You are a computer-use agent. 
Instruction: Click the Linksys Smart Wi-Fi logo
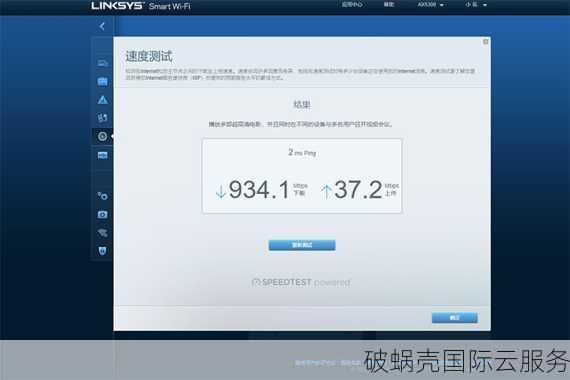pyautogui.click(x=141, y=6)
